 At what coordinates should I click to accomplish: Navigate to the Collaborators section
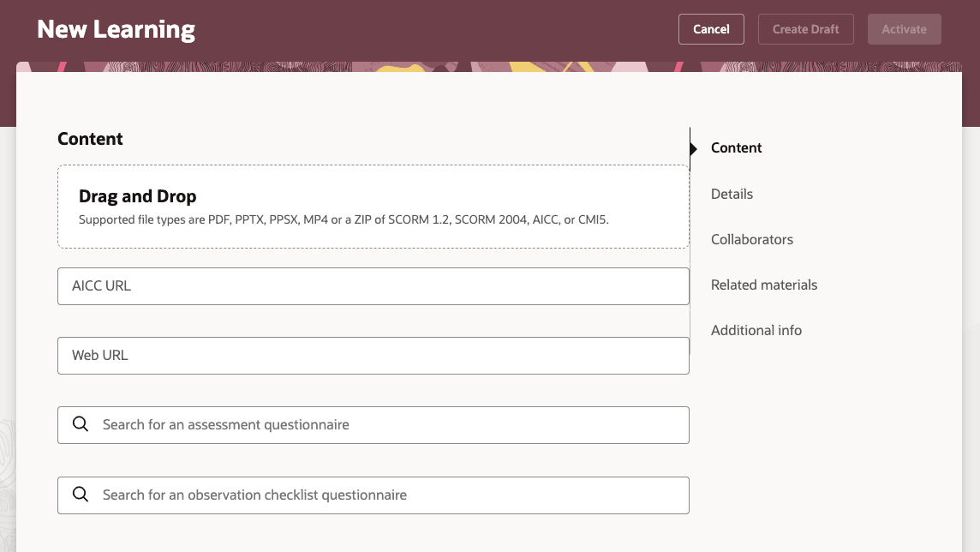coord(751,239)
